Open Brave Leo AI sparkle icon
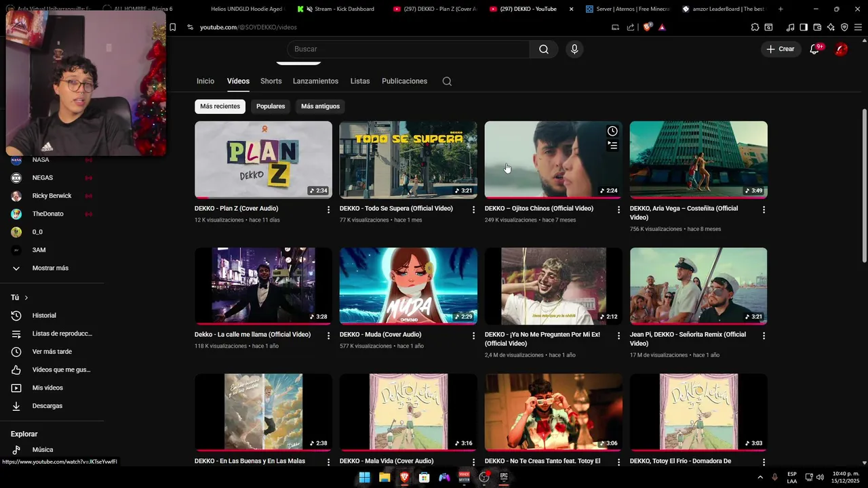The height and width of the screenshot is (488, 868). tap(831, 27)
